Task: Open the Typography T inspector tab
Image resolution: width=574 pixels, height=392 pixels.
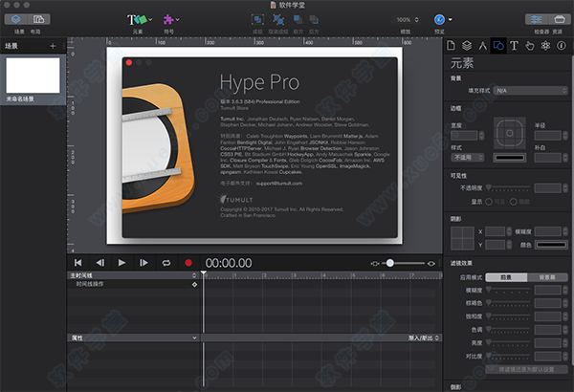Action: coord(514,46)
